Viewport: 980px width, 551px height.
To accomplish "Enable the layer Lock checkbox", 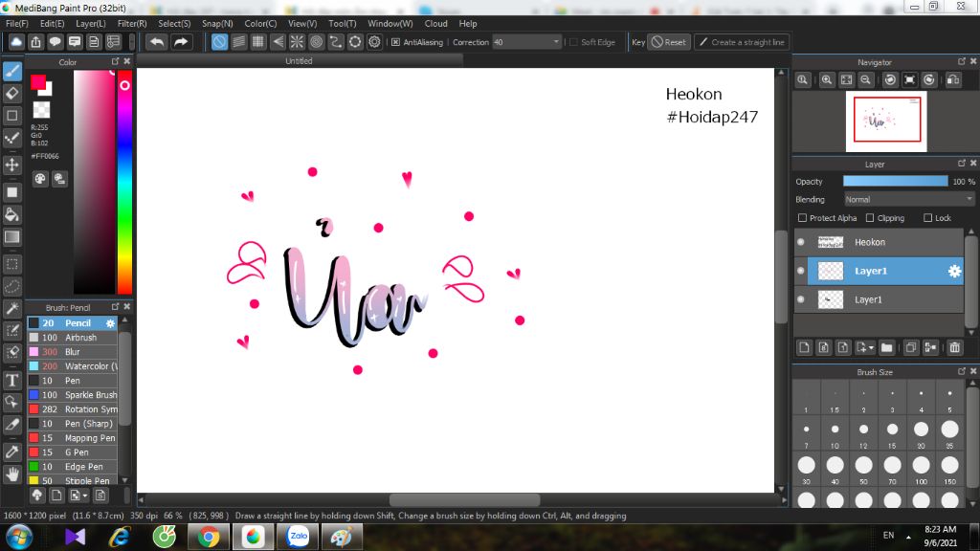I will (928, 218).
